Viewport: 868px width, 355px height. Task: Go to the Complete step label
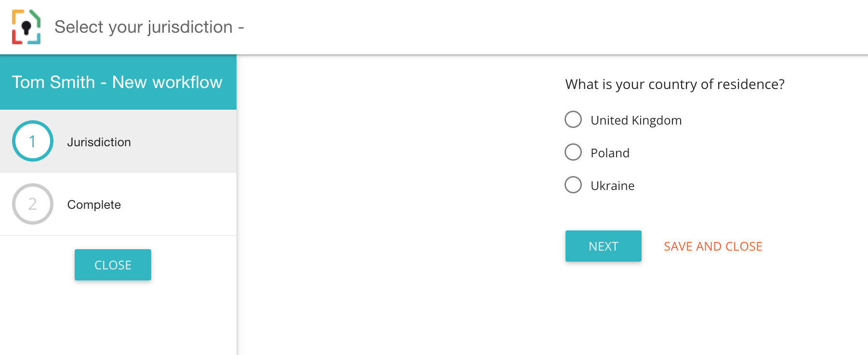click(x=94, y=205)
